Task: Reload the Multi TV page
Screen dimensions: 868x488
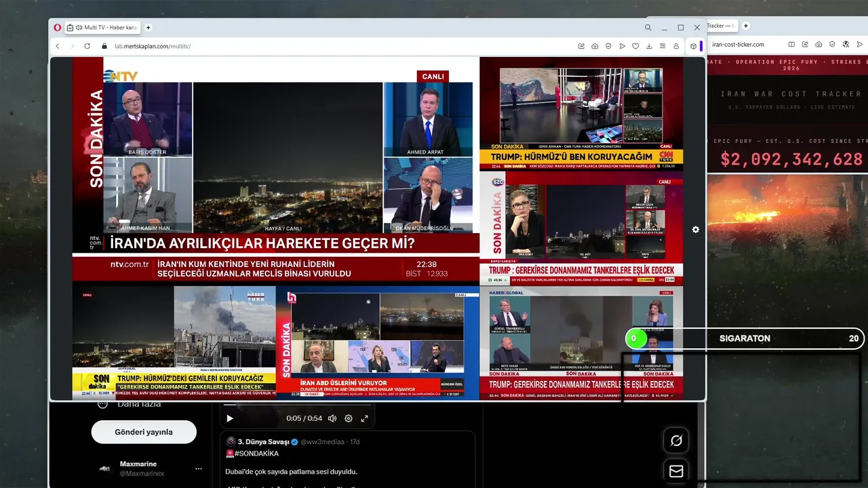Action: click(87, 46)
